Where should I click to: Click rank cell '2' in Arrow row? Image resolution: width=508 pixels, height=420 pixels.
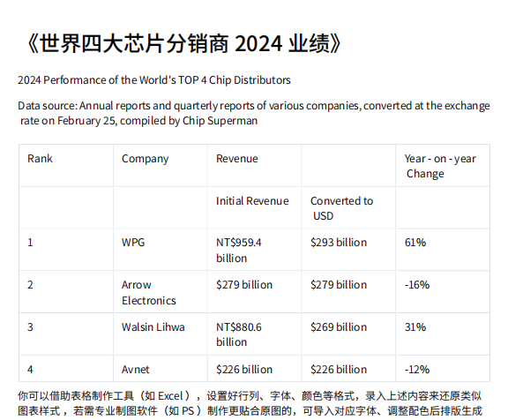click(66, 292)
